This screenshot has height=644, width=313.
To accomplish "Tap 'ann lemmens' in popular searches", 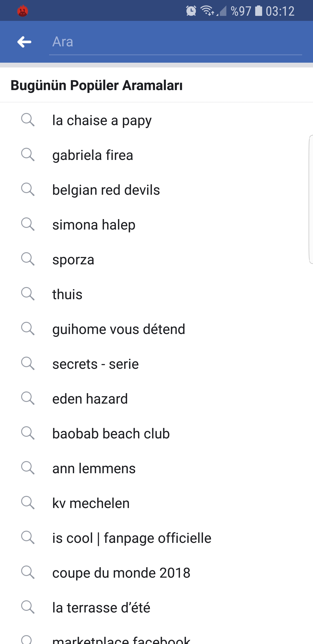I will 156,468.
